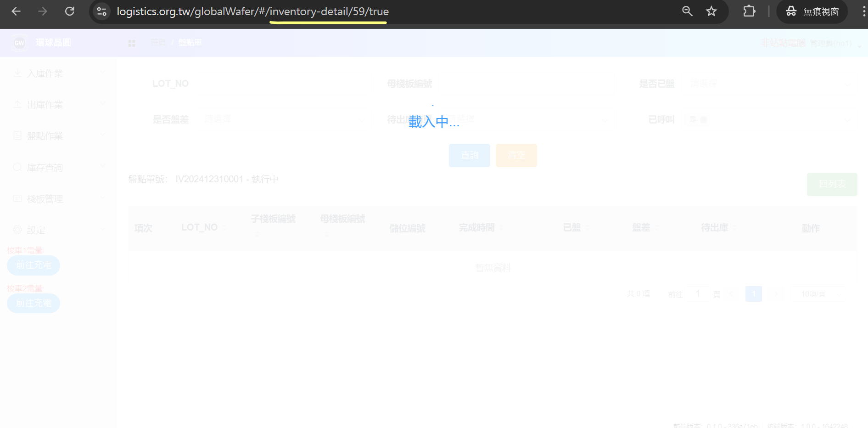Bookmark this page with the star icon
Image resolution: width=868 pixels, height=428 pixels.
point(711,11)
